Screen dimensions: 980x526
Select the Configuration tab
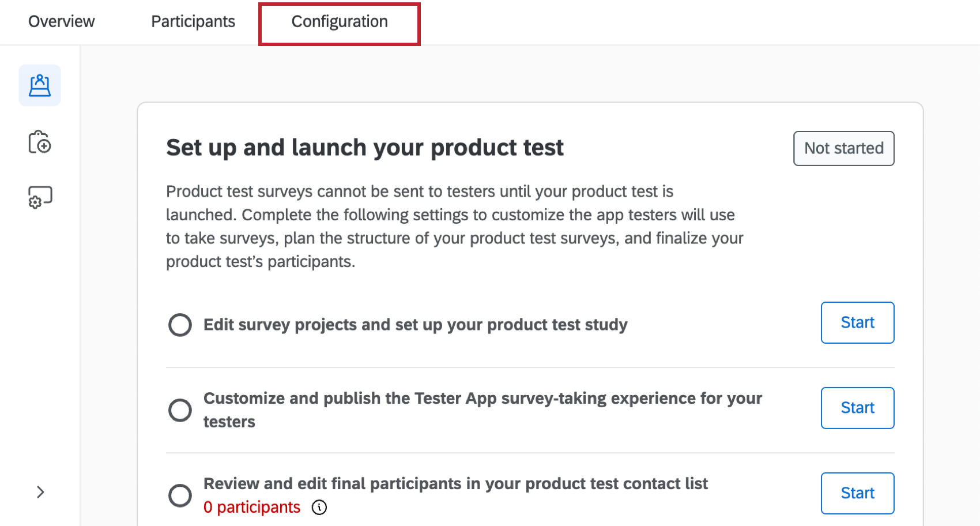pyautogui.click(x=340, y=21)
